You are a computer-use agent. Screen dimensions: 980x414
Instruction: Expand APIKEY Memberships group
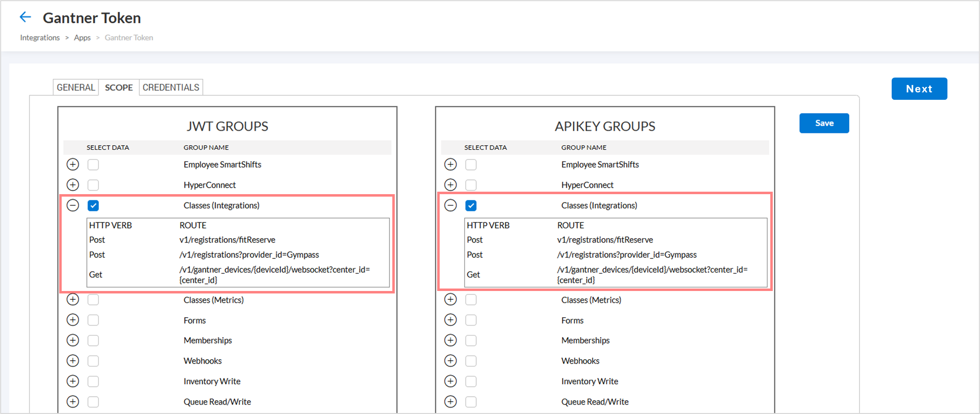pyautogui.click(x=451, y=340)
